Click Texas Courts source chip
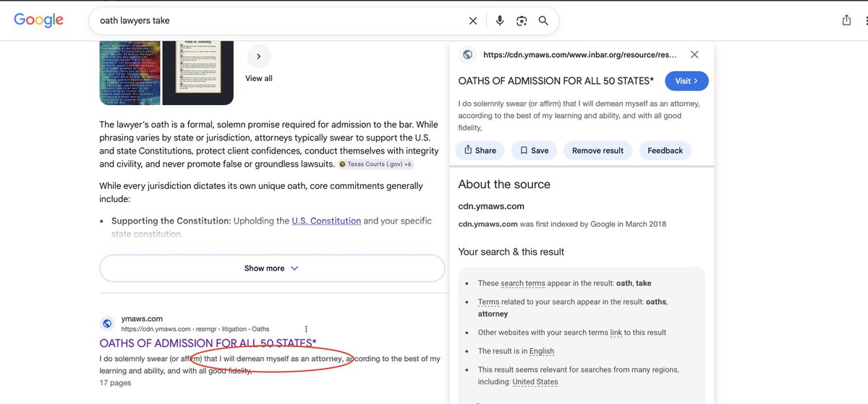The width and height of the screenshot is (868, 404). click(x=375, y=164)
